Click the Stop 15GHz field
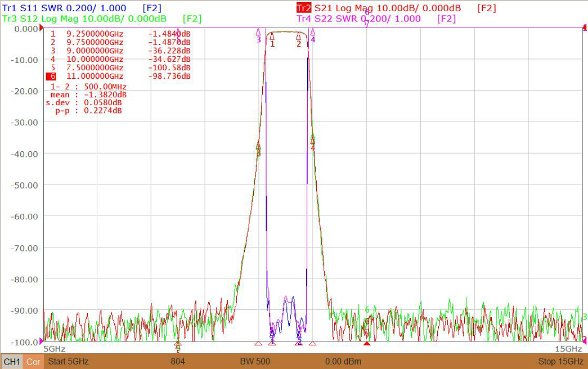This screenshot has width=588, height=369. tap(560, 362)
